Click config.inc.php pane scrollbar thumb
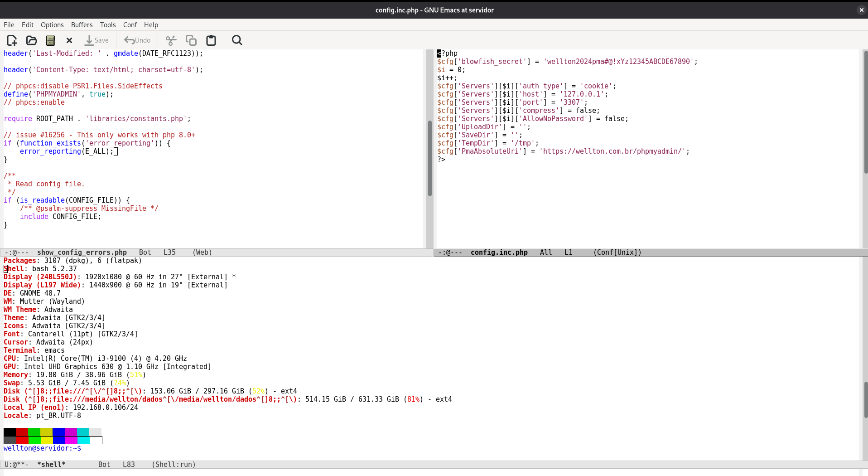 pyautogui.click(x=866, y=112)
